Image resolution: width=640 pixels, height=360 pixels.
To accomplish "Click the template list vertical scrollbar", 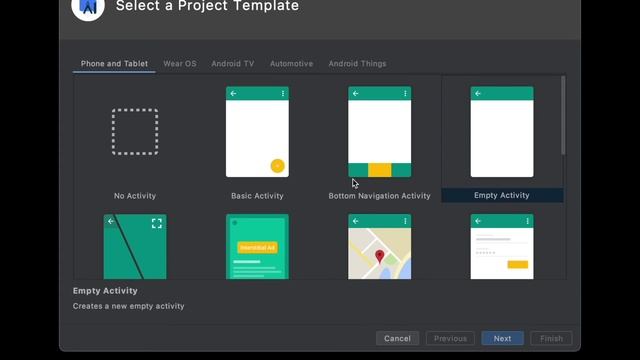I will [x=563, y=116].
